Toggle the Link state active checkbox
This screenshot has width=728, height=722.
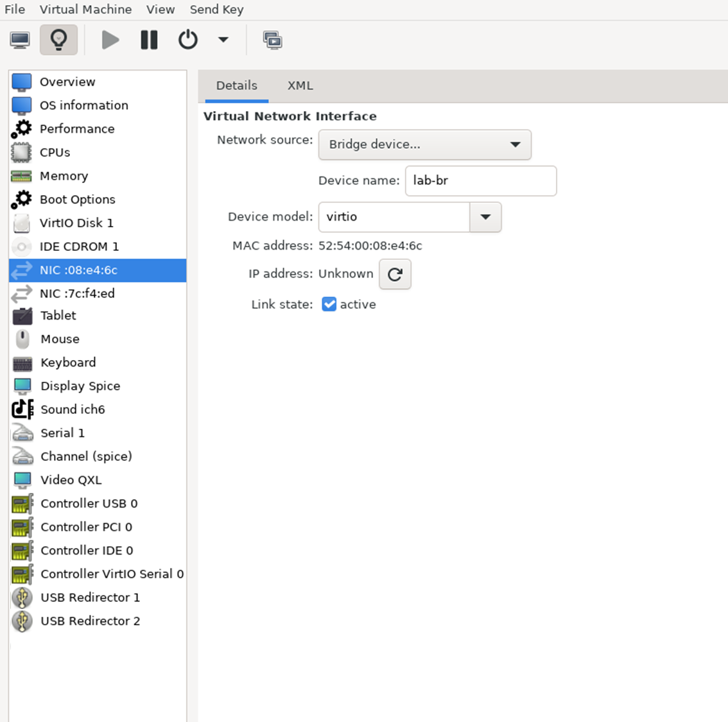coord(329,304)
